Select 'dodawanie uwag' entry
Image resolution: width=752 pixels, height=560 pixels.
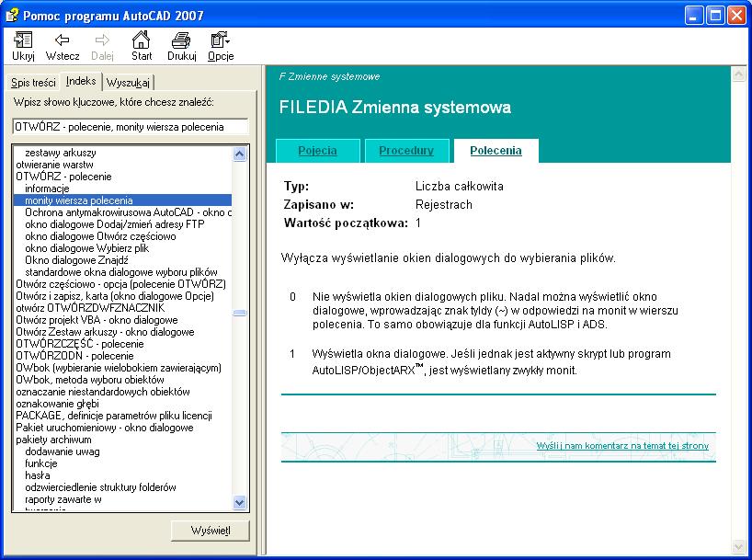(63, 451)
